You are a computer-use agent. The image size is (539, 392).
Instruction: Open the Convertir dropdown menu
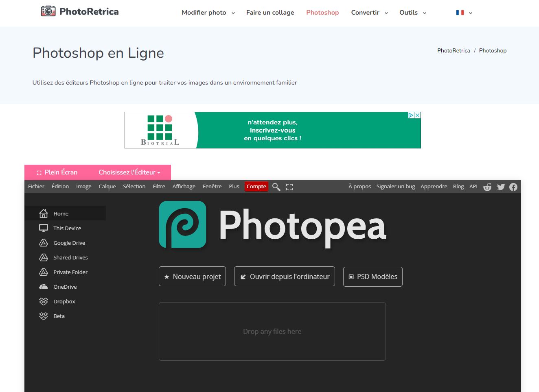[369, 13]
